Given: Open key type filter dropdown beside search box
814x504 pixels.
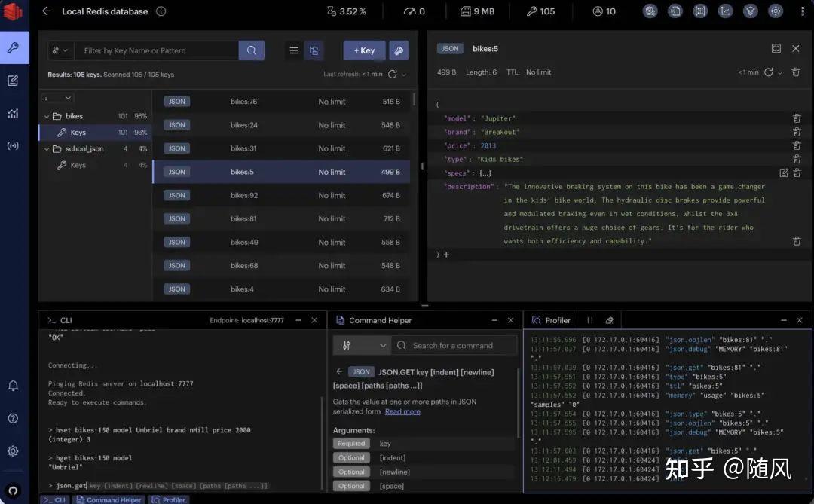Looking at the screenshot, I should click(60, 50).
